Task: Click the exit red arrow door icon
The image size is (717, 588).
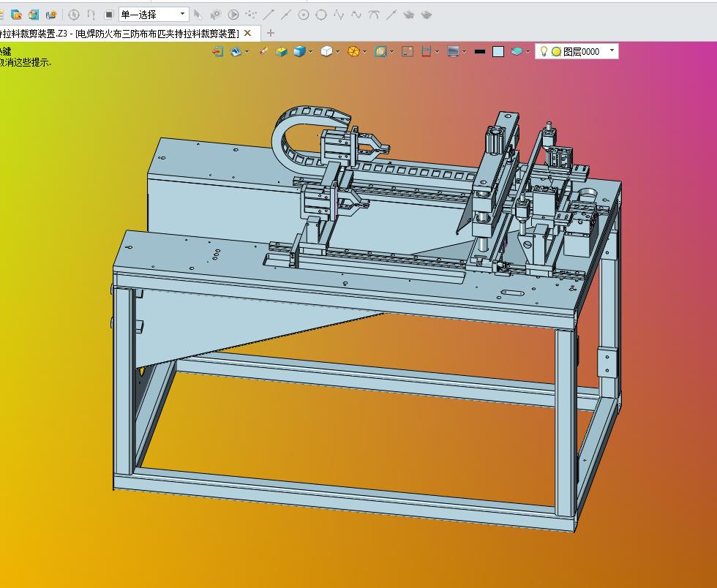Action: tap(218, 52)
